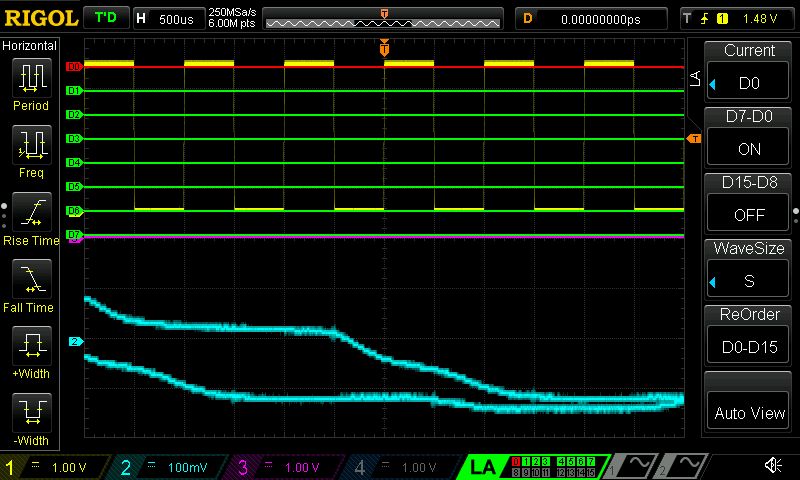Click the D6 channel label marker
This screenshot has height=480, width=800.
click(74, 210)
